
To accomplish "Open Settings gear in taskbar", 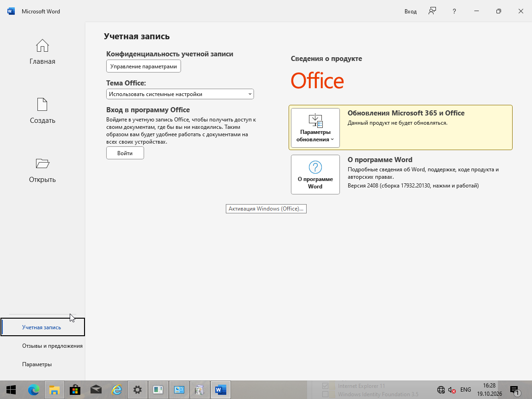I will pos(138,390).
